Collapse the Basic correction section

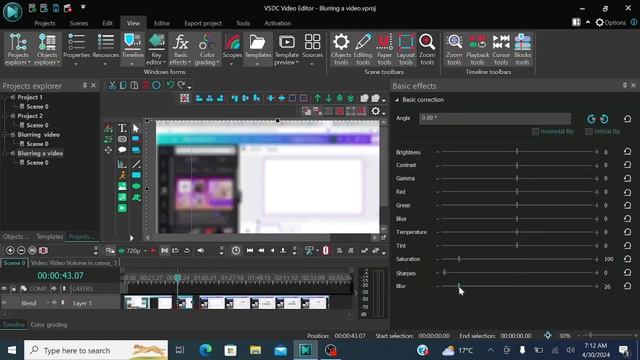click(396, 100)
